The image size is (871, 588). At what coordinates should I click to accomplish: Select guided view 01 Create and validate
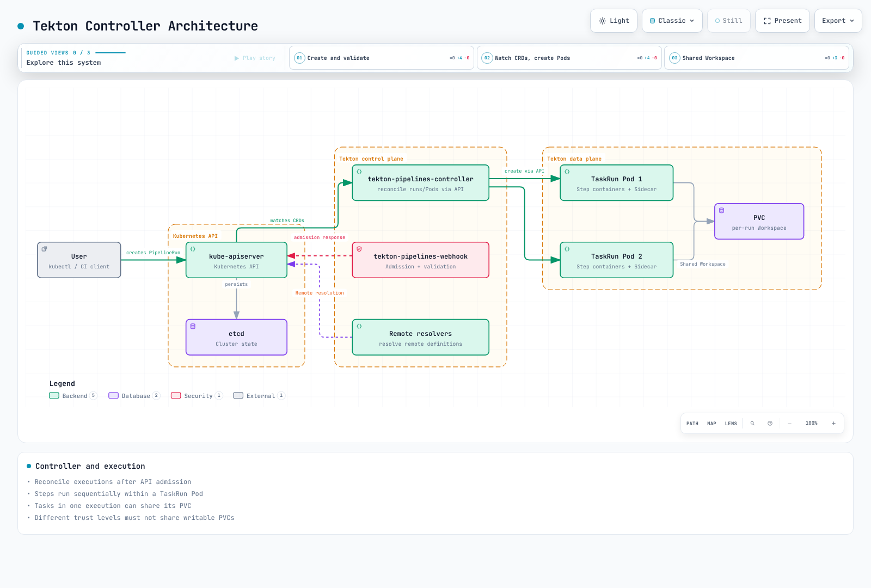click(x=382, y=58)
